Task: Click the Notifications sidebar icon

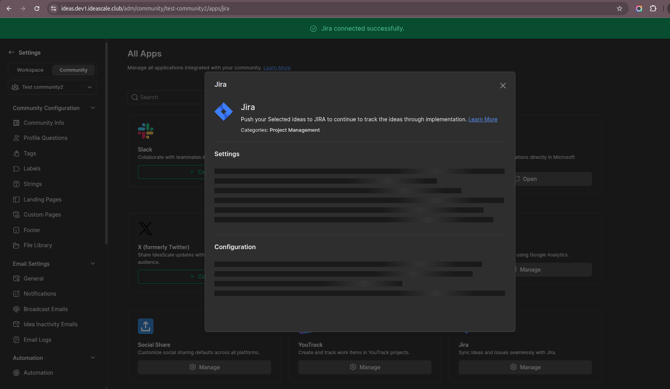Action: 16,294
